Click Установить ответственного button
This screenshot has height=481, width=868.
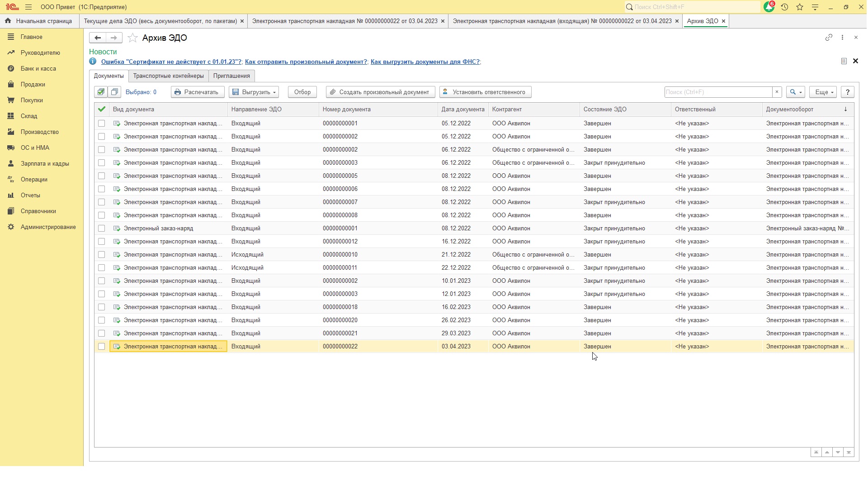coord(485,92)
